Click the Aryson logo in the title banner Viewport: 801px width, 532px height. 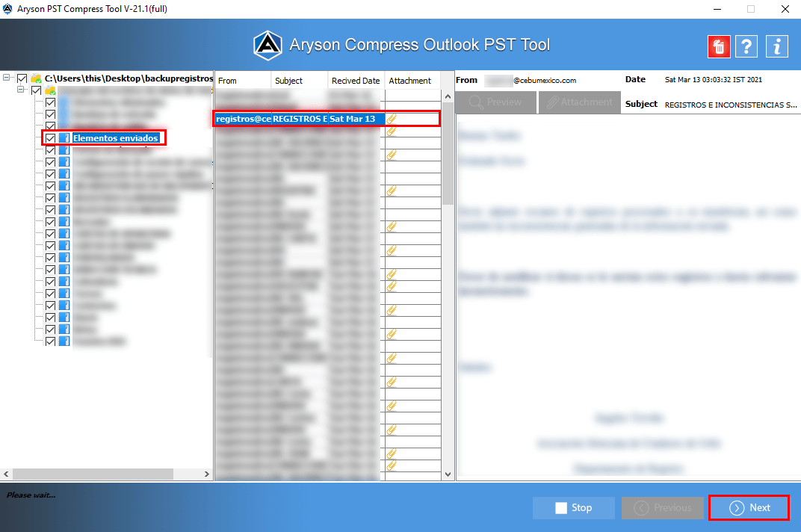pos(269,45)
